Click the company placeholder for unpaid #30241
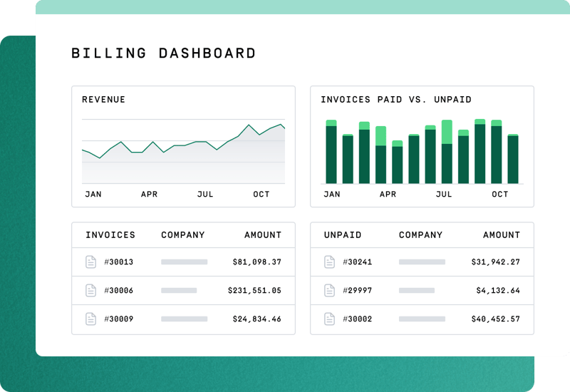Image resolution: width=570 pixels, height=392 pixels. [422, 262]
